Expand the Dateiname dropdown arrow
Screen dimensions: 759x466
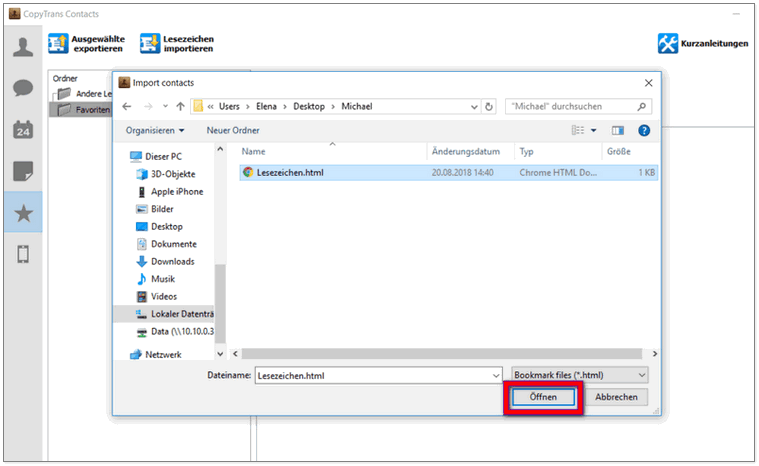point(496,376)
